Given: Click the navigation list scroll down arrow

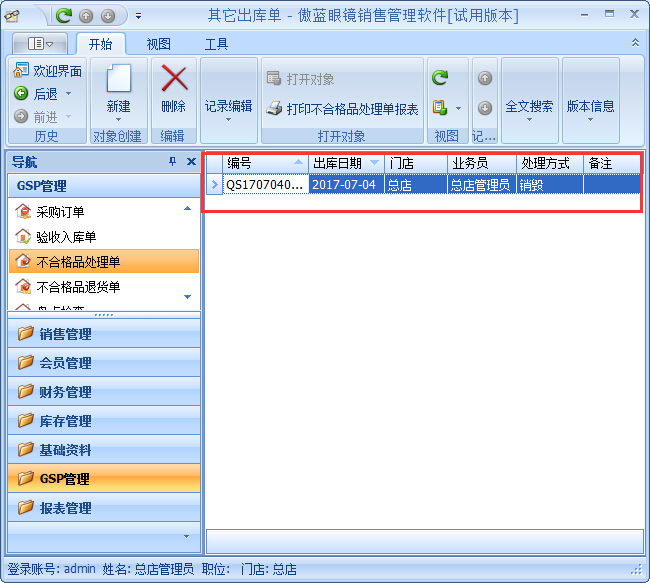Looking at the screenshot, I should click(x=187, y=297).
